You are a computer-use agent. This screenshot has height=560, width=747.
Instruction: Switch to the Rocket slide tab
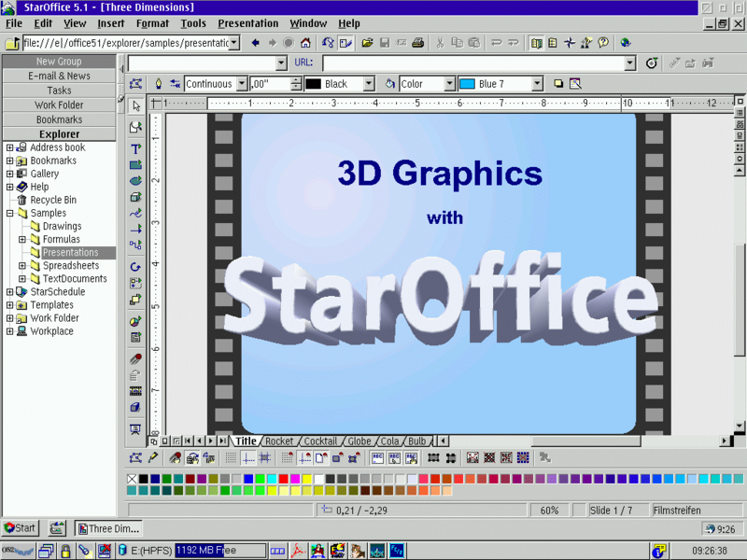tap(280, 441)
